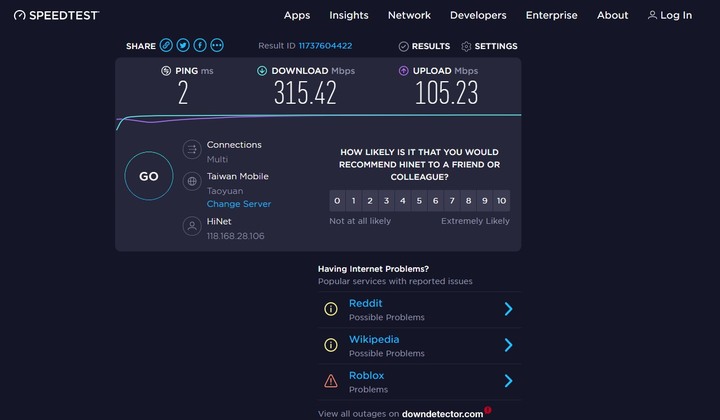Open the Wikipedia outage link
720x420 pixels.
(374, 340)
